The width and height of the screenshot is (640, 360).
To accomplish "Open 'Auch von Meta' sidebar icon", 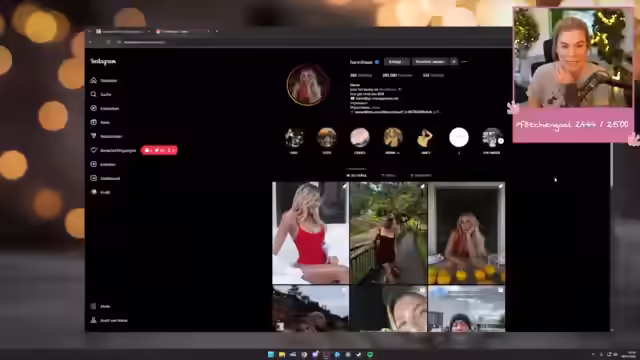I will (93, 320).
